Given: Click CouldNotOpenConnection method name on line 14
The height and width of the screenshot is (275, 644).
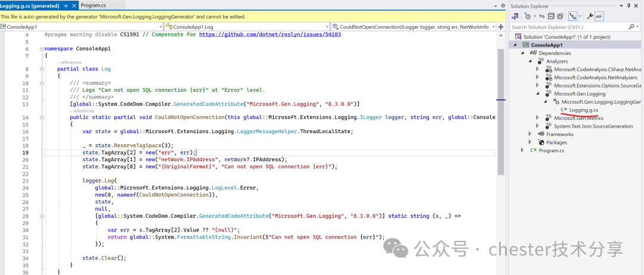Looking at the screenshot, I should tap(189, 118).
